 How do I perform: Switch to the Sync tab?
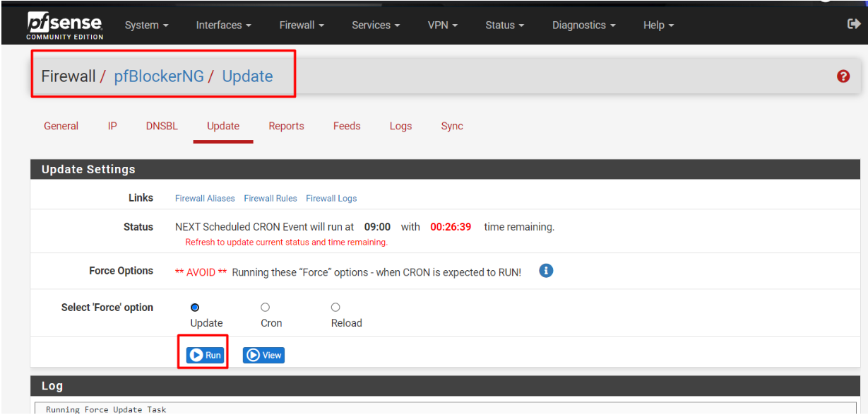pos(452,126)
